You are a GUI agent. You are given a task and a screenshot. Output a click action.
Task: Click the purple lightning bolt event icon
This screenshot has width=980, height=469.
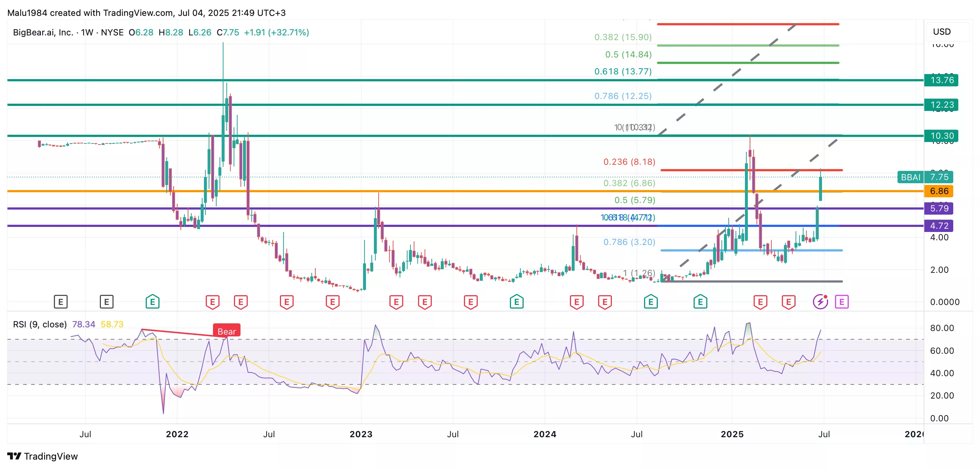pyautogui.click(x=820, y=302)
